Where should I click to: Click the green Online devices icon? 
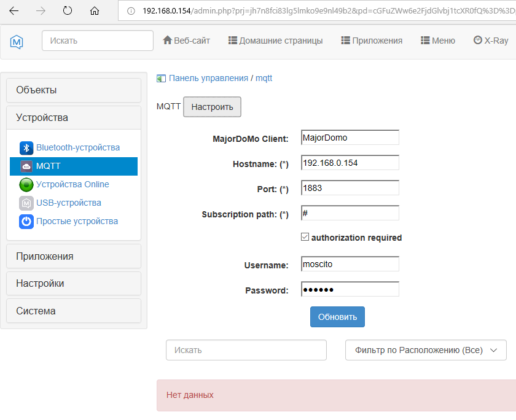click(26, 185)
